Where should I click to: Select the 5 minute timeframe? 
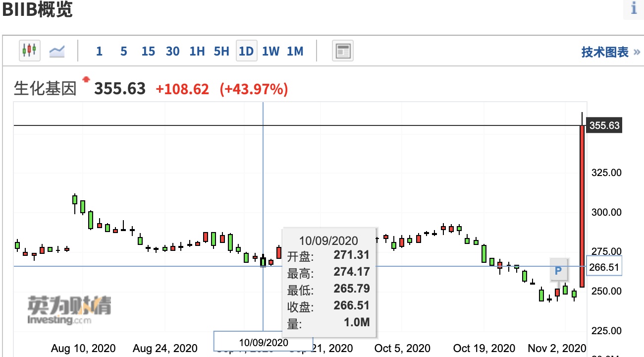coord(123,51)
